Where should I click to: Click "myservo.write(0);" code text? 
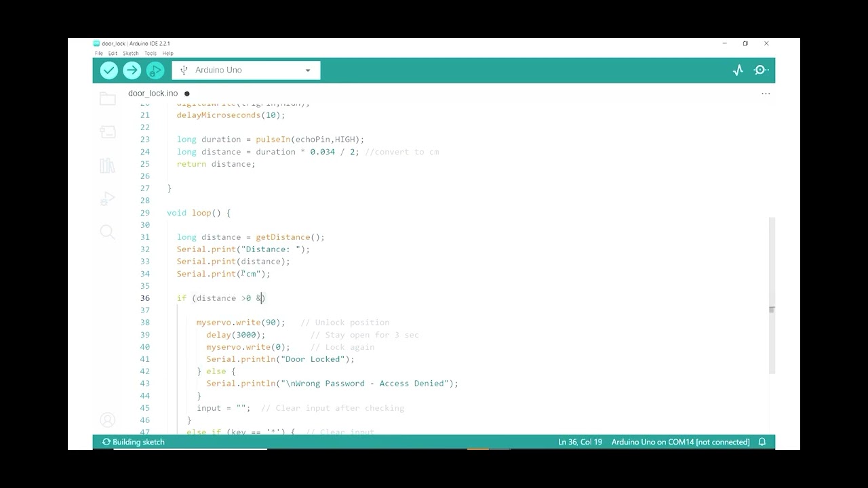pyautogui.click(x=248, y=347)
